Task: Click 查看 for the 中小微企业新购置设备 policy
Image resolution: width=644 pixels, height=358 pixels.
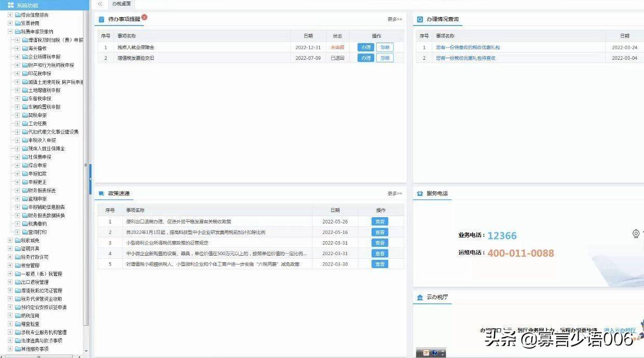Action: 380,254
